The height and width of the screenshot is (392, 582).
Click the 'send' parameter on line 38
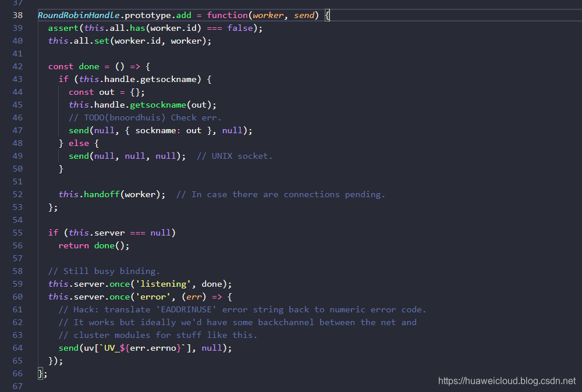coord(304,15)
